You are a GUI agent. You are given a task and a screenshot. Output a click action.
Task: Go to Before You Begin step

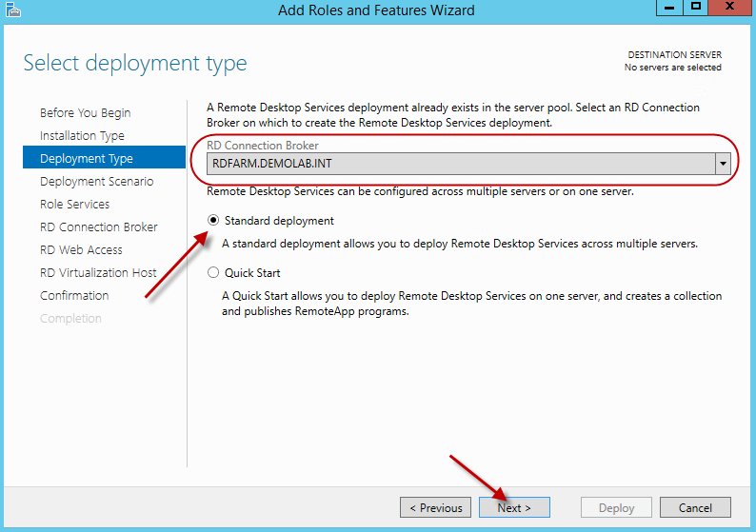(86, 113)
